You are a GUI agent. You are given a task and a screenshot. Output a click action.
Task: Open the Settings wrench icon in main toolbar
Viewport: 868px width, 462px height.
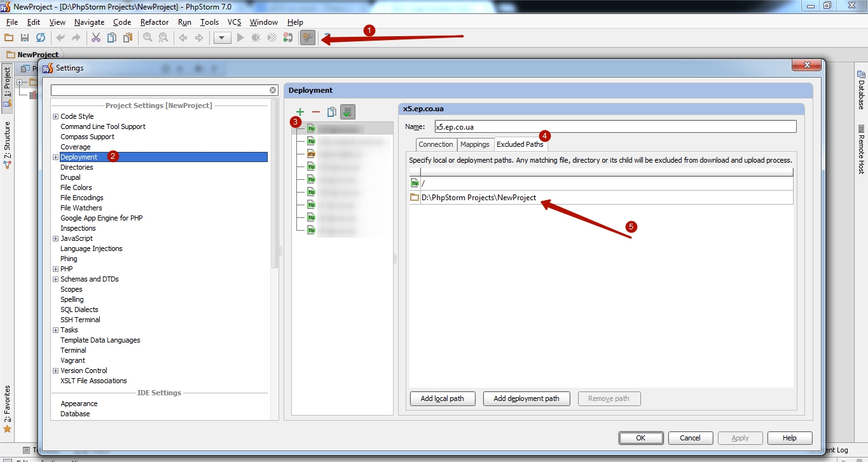coord(308,37)
